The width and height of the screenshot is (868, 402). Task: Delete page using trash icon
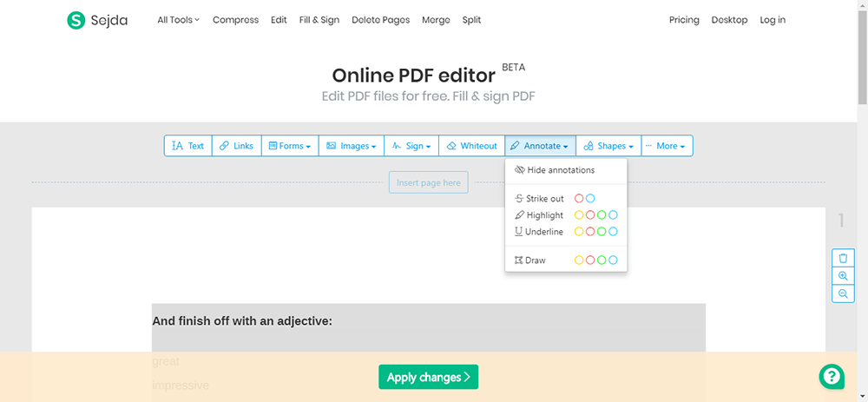(842, 258)
